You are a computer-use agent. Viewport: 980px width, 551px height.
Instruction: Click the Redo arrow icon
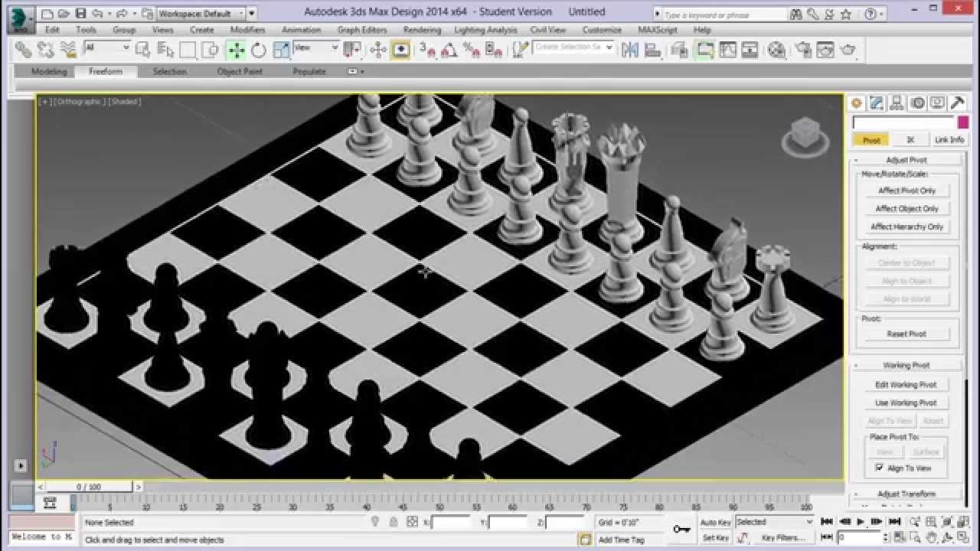click(122, 14)
